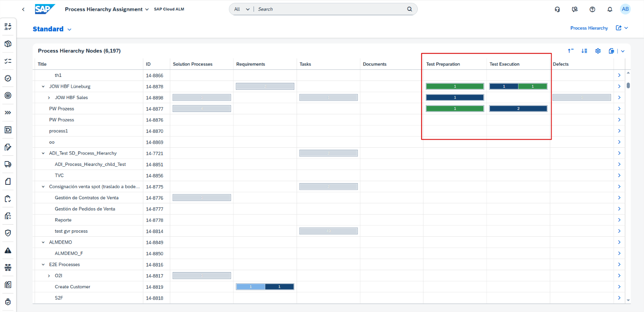The image size is (644, 312).
Task: Collapse the E2E Processes node
Action: pyautogui.click(x=43, y=265)
